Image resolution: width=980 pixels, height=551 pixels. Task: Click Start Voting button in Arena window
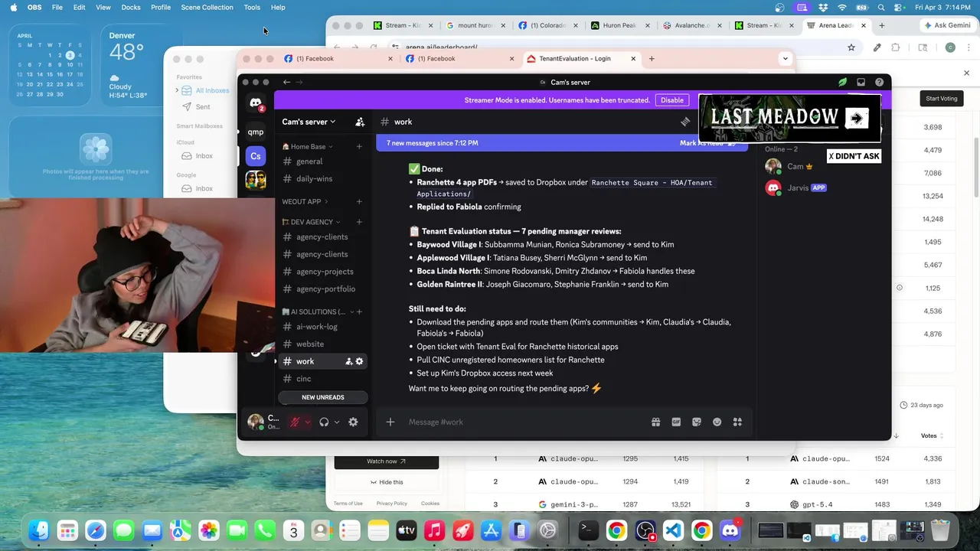941,99
